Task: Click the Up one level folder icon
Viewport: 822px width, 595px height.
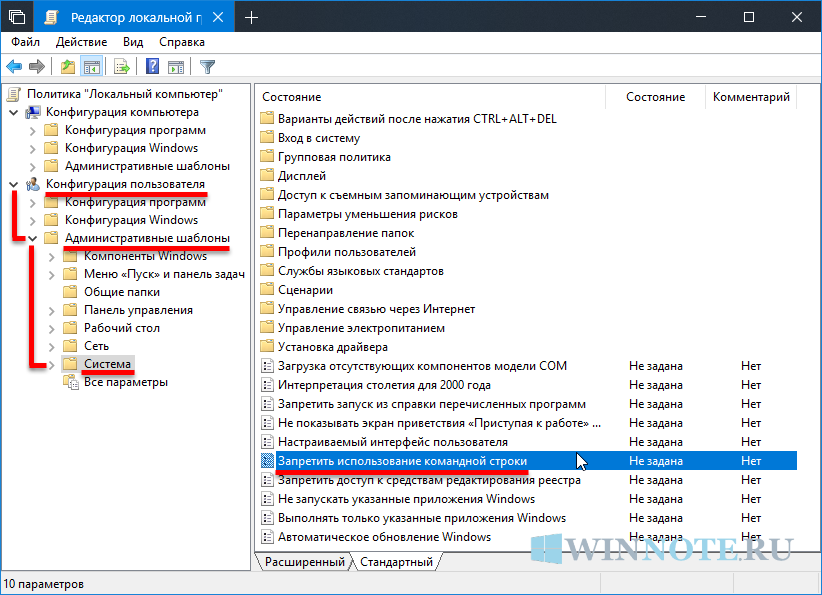Action: pos(67,67)
